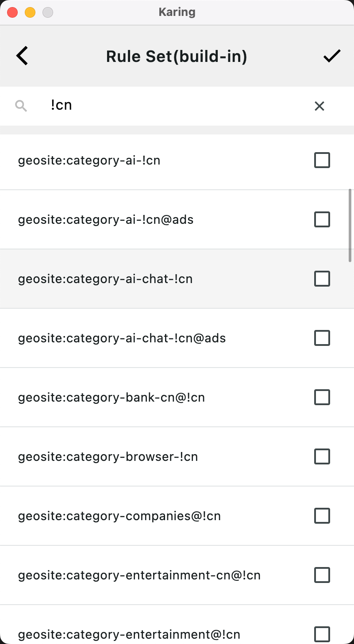Screen dimensions: 354x644
Task: Select the geosite:category-ai-chat-!cn@ads checkbox
Action: (322, 338)
